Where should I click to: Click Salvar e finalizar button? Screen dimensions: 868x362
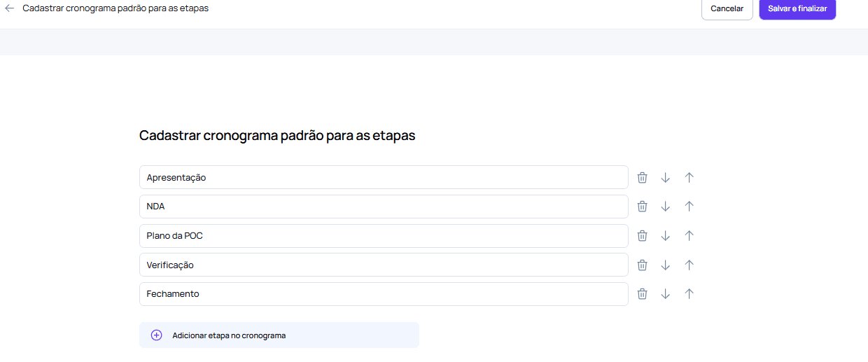[x=797, y=8]
